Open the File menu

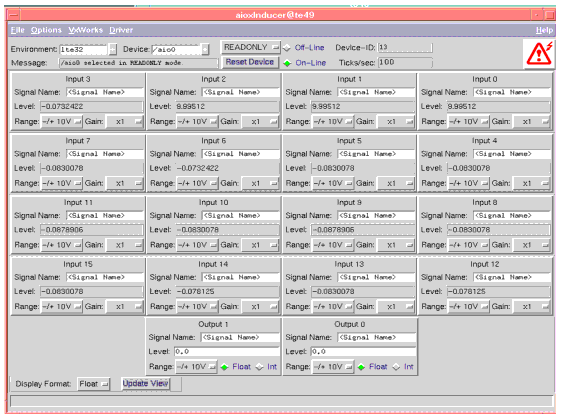pyautogui.click(x=18, y=30)
